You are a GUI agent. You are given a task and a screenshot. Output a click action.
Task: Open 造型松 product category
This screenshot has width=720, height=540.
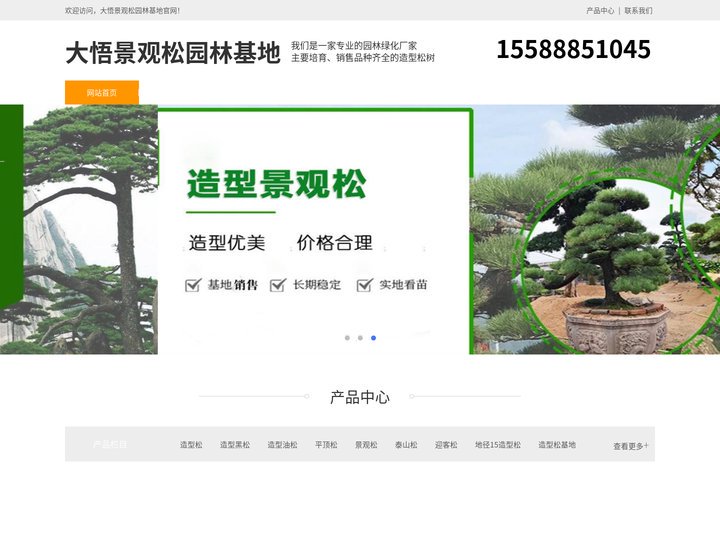191,444
